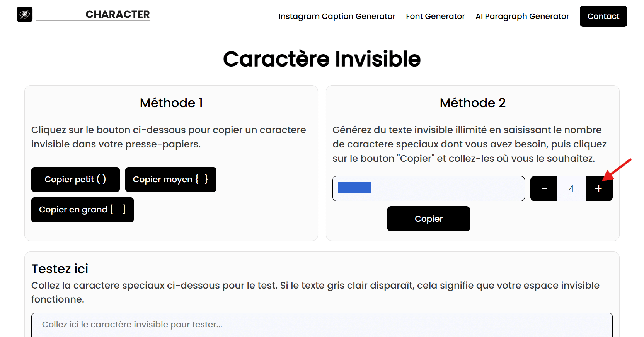Copy the generated invisible text

coord(428,219)
